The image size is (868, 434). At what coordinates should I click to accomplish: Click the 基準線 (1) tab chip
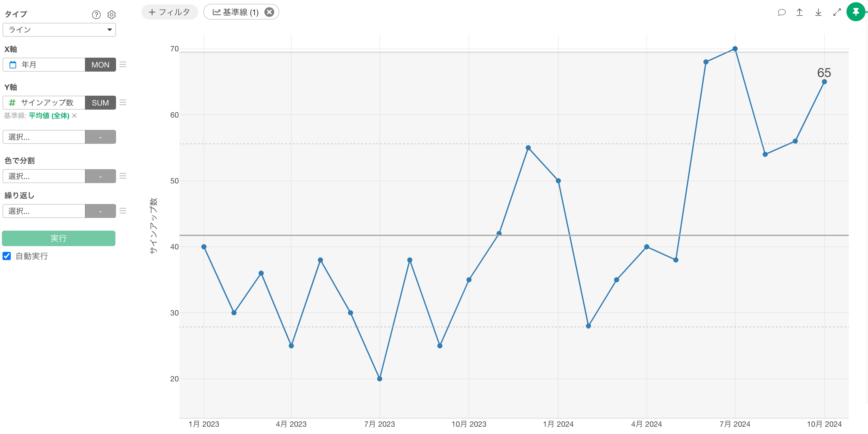(x=236, y=12)
